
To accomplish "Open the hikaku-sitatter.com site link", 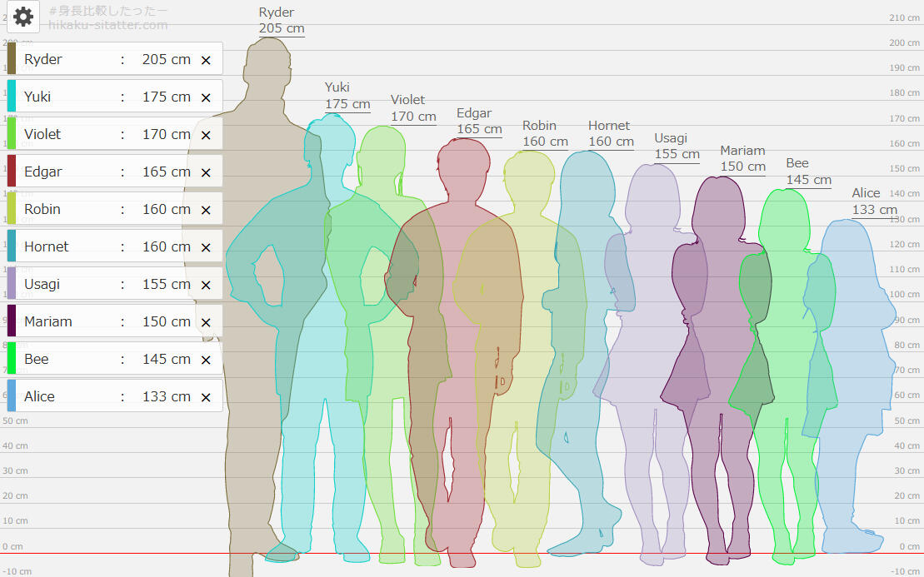I will (x=108, y=25).
